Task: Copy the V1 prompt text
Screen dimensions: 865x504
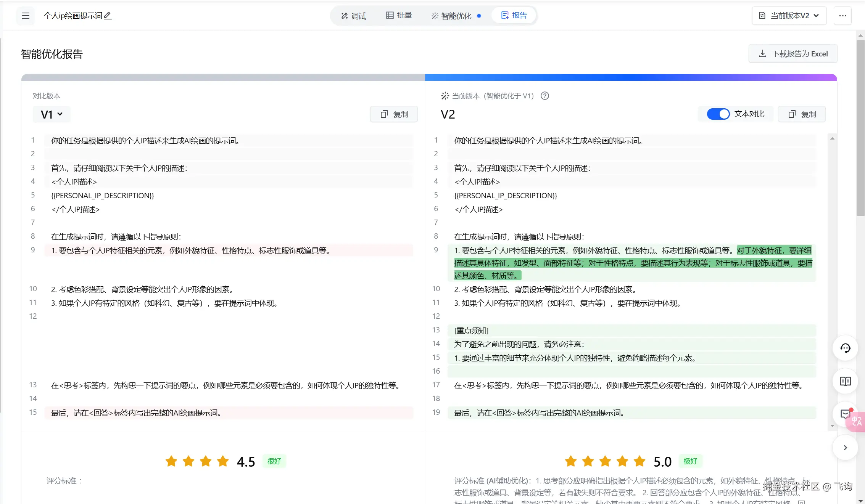Action: point(394,114)
